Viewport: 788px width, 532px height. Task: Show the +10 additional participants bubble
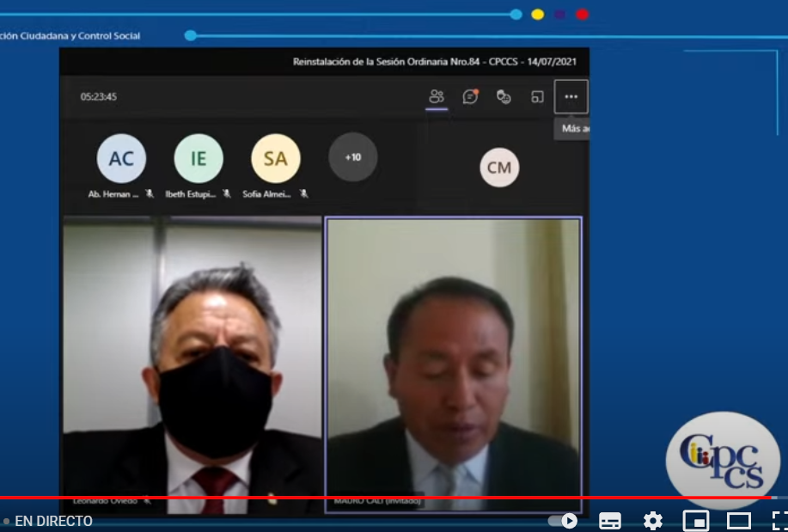coord(353,157)
